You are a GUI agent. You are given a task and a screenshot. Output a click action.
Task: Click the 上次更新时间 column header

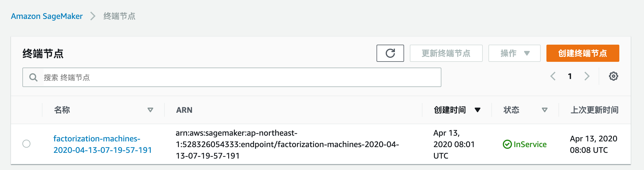point(594,110)
